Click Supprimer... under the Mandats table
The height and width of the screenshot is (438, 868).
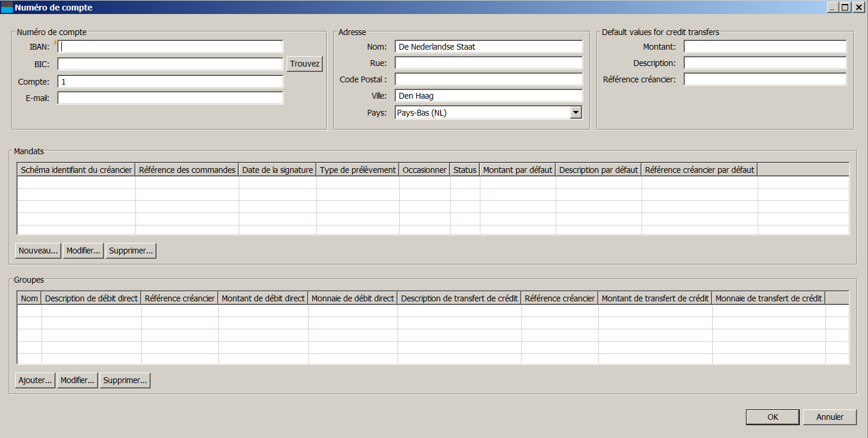click(x=131, y=251)
